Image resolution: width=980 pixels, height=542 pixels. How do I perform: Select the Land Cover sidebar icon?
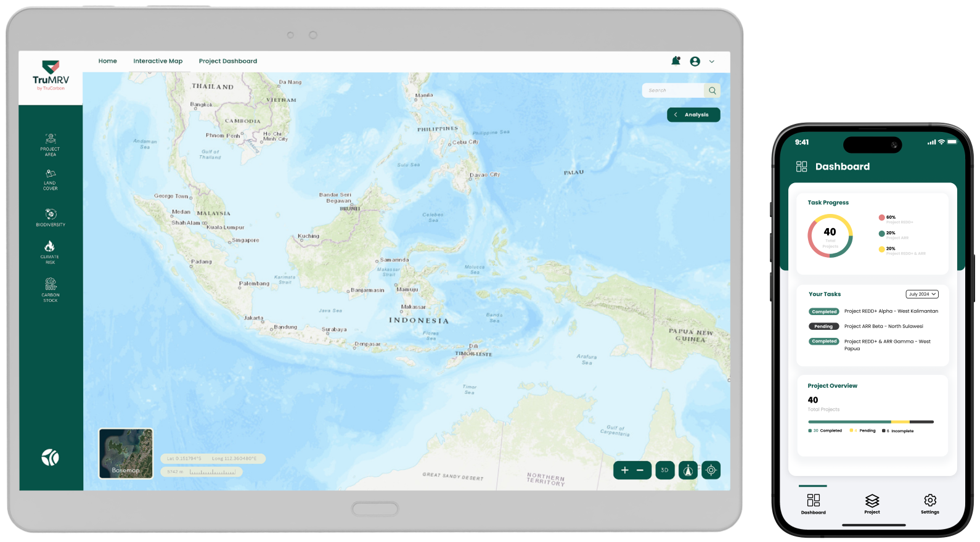(x=51, y=175)
